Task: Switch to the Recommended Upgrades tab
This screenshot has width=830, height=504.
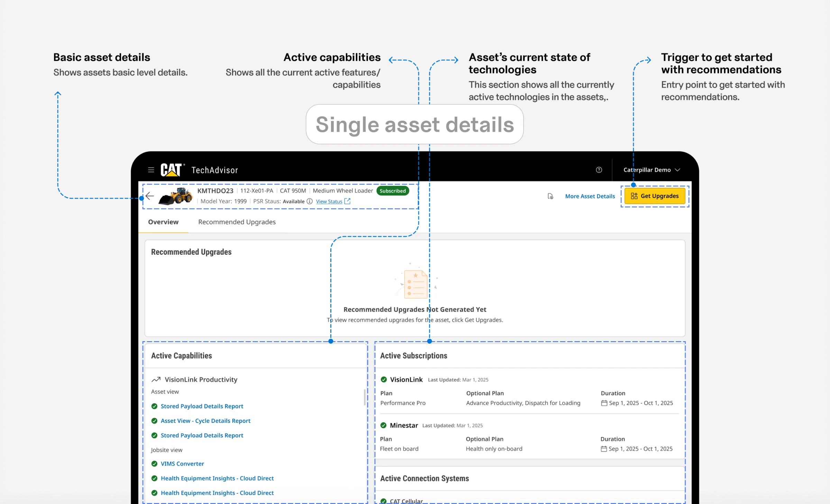Action: (x=237, y=222)
